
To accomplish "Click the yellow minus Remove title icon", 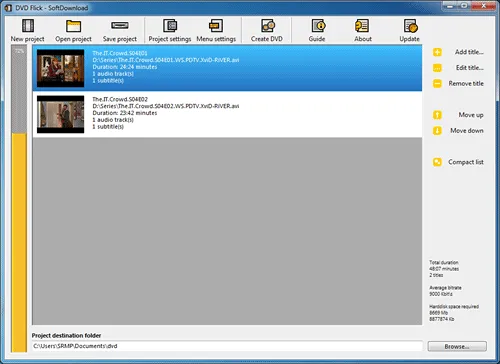I will (x=437, y=83).
